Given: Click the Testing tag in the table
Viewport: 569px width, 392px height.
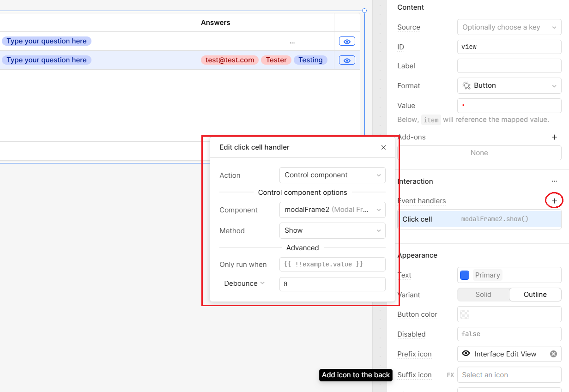Looking at the screenshot, I should pos(310,60).
